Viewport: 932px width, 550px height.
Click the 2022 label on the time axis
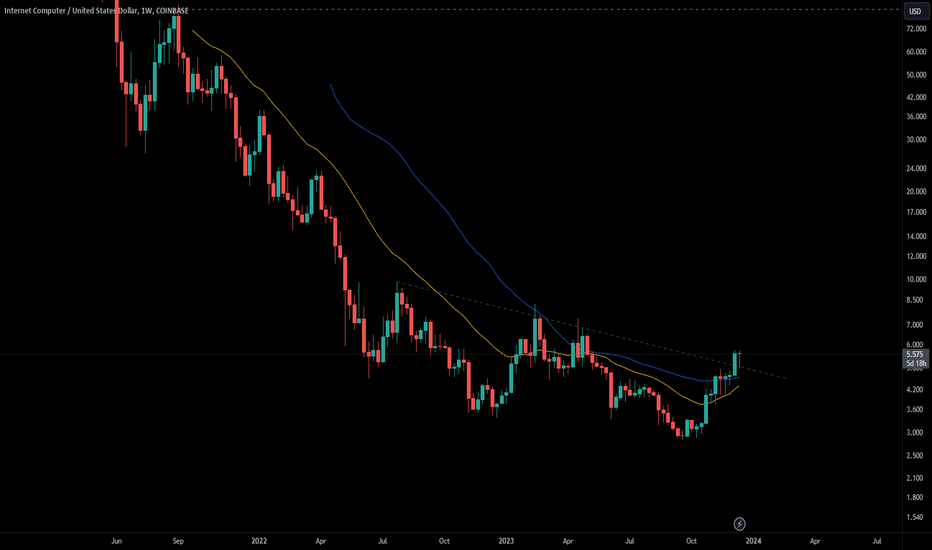(259, 541)
